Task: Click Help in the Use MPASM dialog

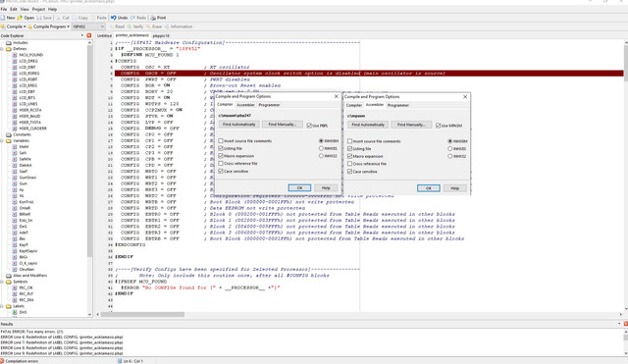Action: pyautogui.click(x=455, y=188)
